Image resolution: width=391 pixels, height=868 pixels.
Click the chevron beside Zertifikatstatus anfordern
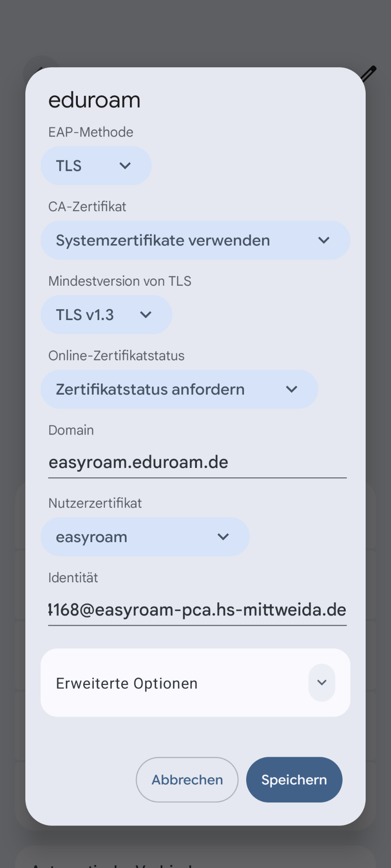point(292,389)
